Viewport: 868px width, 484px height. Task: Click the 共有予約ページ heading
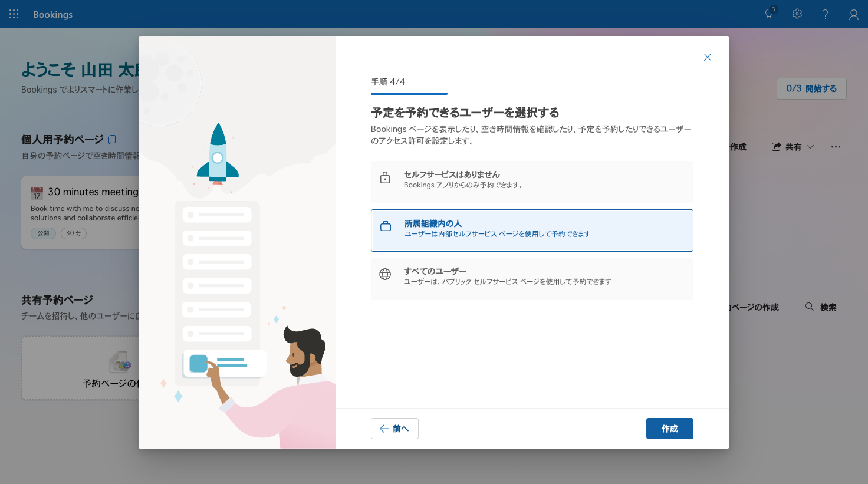point(57,300)
